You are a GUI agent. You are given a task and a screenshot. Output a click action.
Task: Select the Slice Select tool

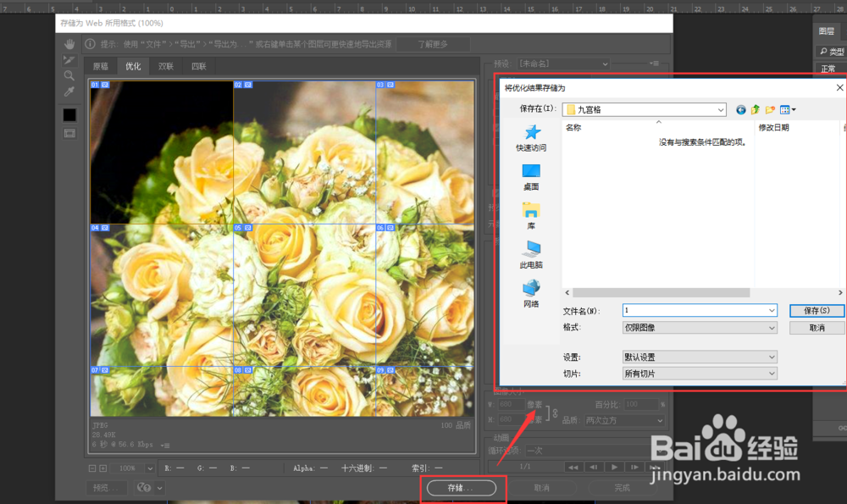click(x=70, y=59)
